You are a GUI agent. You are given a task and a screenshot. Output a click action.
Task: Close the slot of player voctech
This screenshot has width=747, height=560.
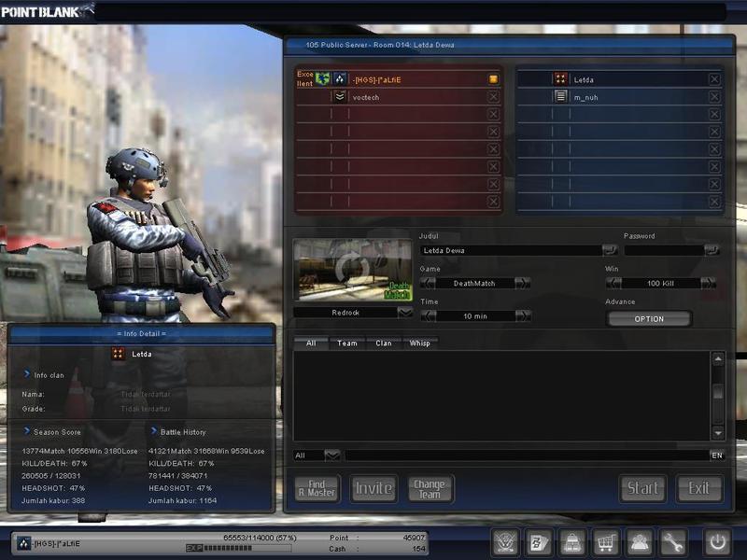click(x=494, y=97)
